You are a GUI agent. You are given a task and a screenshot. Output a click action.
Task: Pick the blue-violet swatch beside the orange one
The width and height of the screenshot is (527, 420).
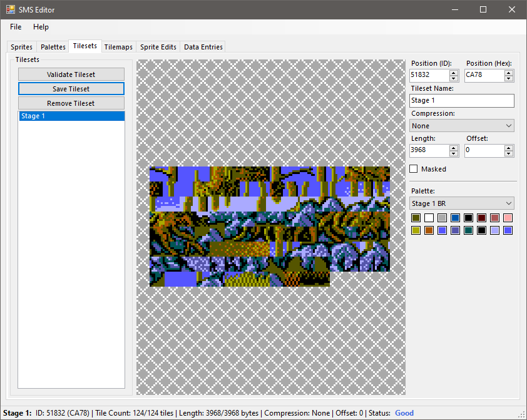(443, 230)
